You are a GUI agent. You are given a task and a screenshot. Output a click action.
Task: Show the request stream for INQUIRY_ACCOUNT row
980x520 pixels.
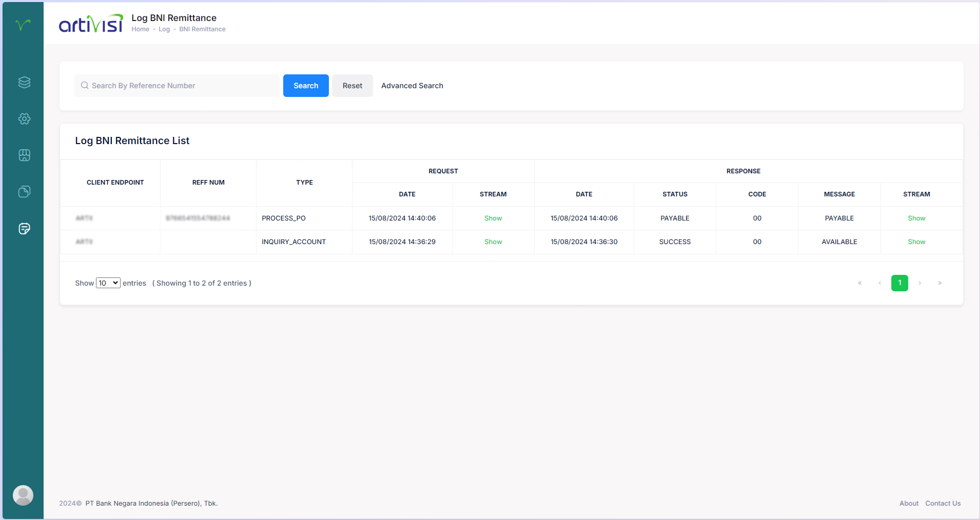pyautogui.click(x=493, y=242)
